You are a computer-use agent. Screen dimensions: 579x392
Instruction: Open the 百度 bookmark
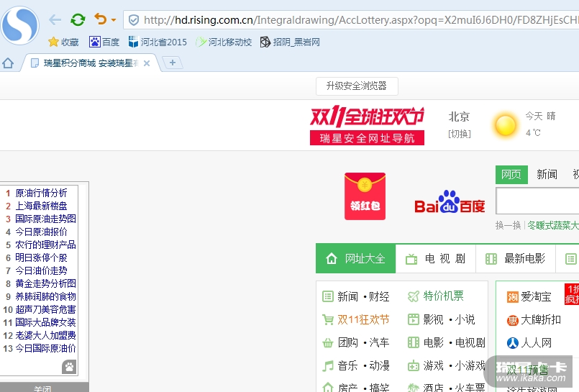(104, 42)
